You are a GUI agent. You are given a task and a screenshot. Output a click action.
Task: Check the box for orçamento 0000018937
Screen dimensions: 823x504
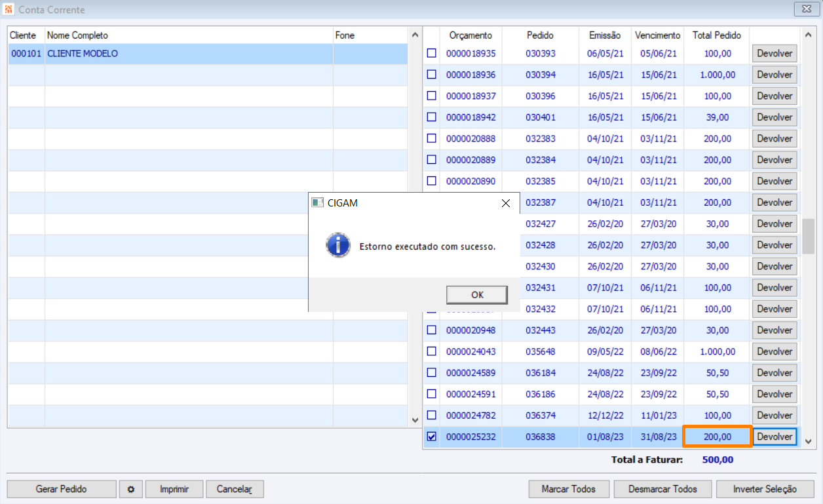coord(431,96)
